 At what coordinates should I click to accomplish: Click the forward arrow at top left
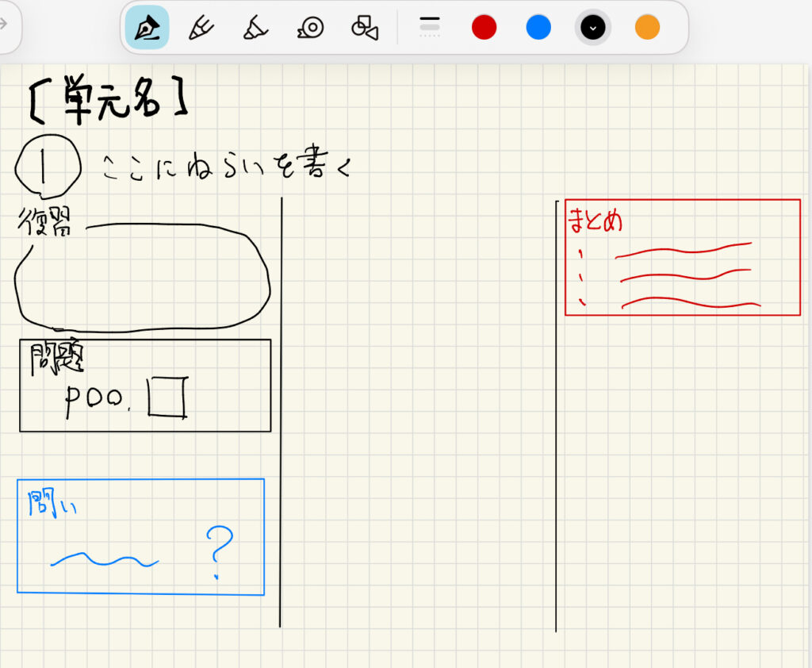tap(4, 23)
